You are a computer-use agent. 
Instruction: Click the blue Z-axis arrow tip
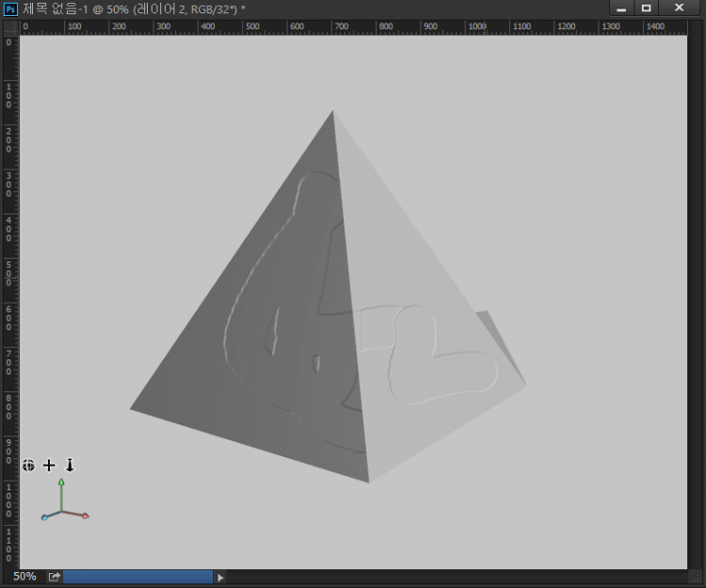point(44,517)
